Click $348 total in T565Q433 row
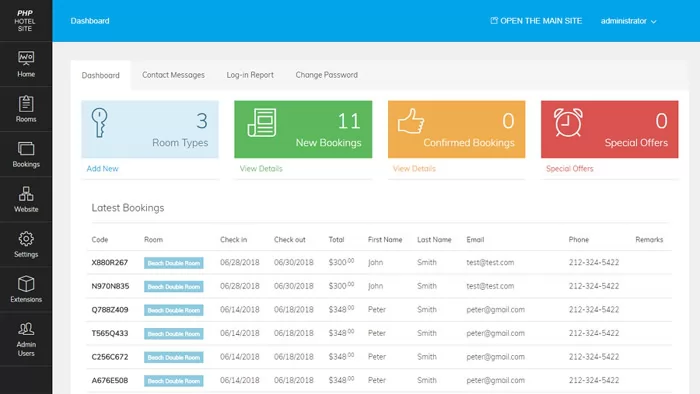 [341, 333]
